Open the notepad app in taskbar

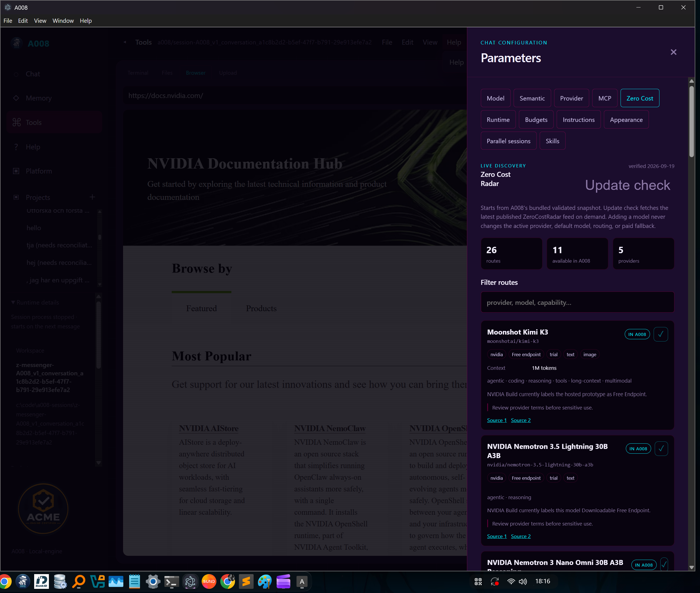coord(134,582)
